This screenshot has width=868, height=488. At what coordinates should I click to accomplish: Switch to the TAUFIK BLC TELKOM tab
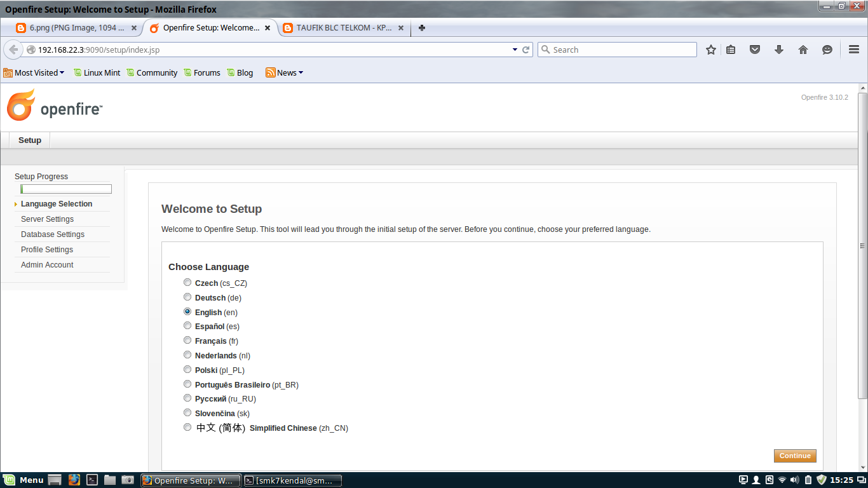[x=343, y=28]
